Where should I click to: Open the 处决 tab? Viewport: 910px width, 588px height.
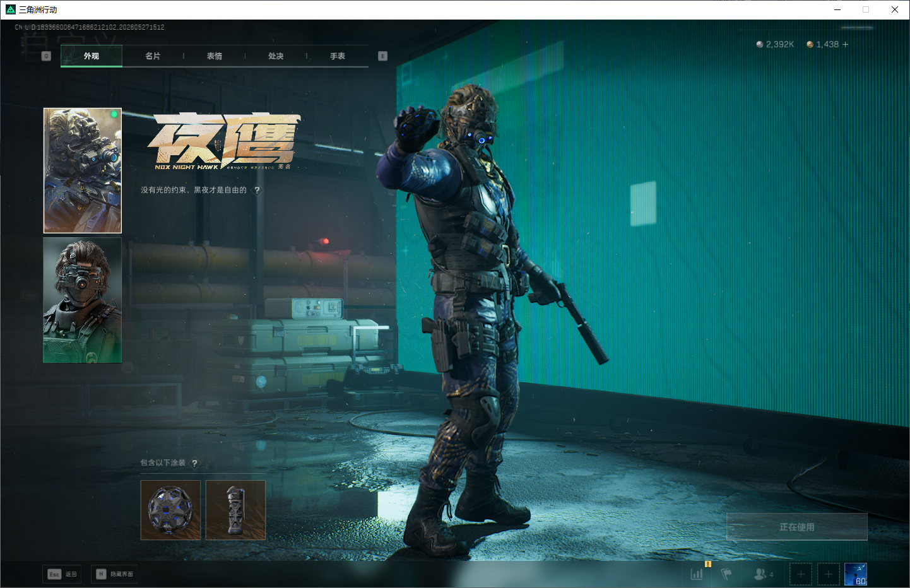click(x=276, y=56)
